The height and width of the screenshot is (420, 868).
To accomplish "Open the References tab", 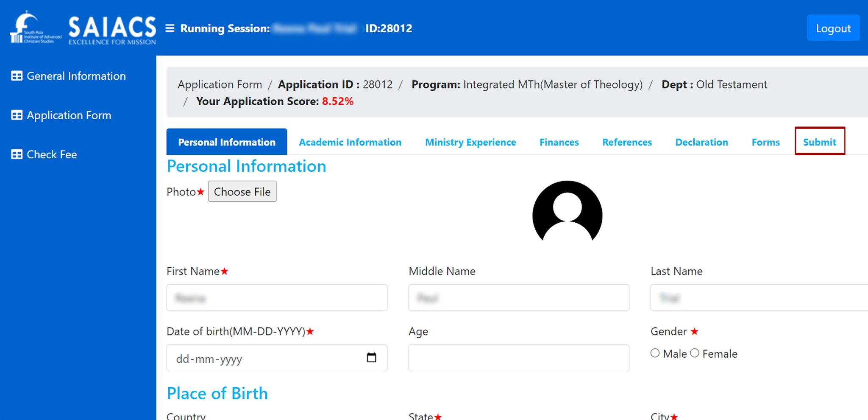I will (x=627, y=142).
